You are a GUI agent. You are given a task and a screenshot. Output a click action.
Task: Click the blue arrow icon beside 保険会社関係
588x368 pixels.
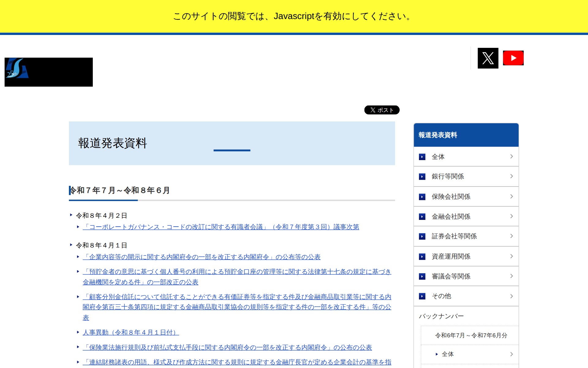423,197
